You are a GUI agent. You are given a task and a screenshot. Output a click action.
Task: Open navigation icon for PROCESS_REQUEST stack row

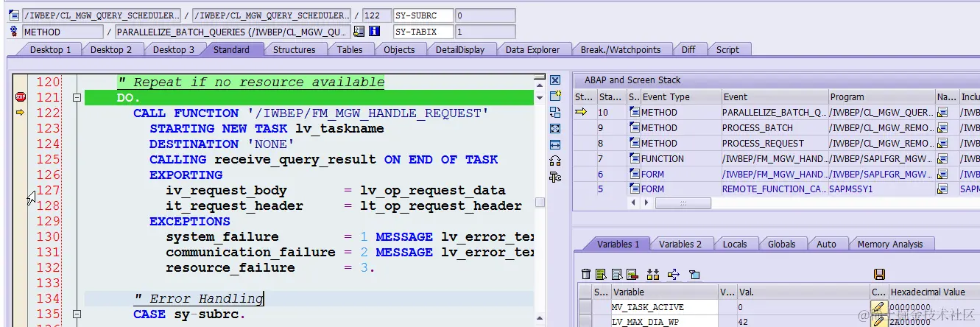click(942, 144)
